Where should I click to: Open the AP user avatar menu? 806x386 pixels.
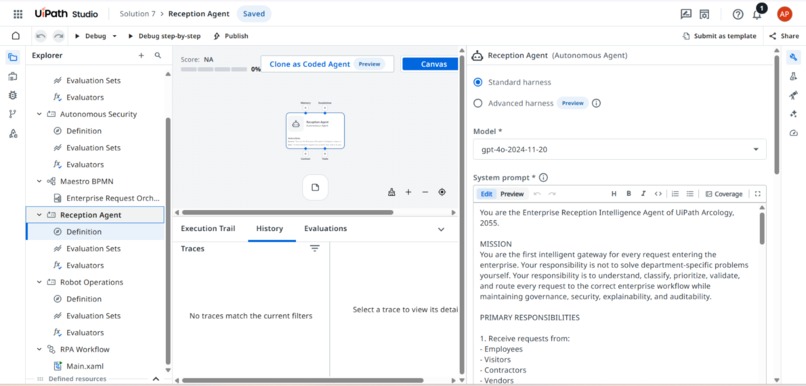click(x=784, y=14)
